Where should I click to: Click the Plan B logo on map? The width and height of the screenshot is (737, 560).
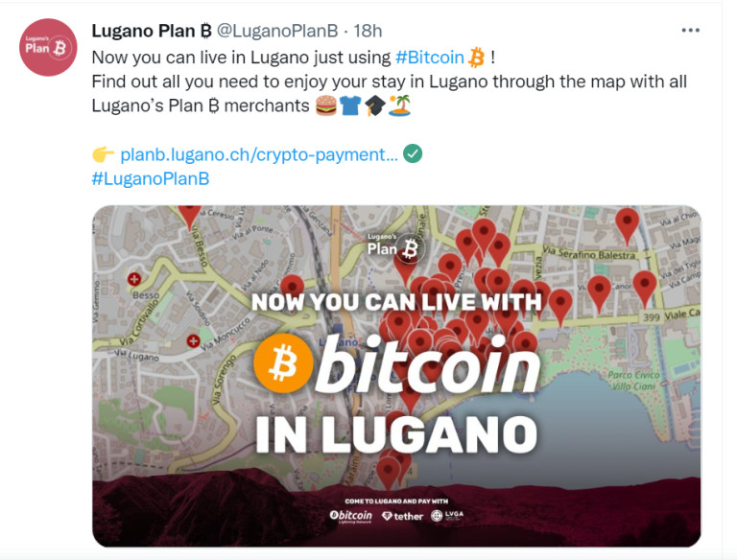click(395, 246)
